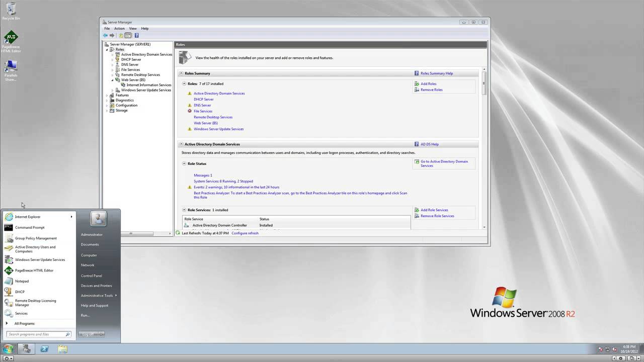Click the Forward arrow in Server Manager toolbar
The image size is (644, 362).
pyautogui.click(x=112, y=35)
